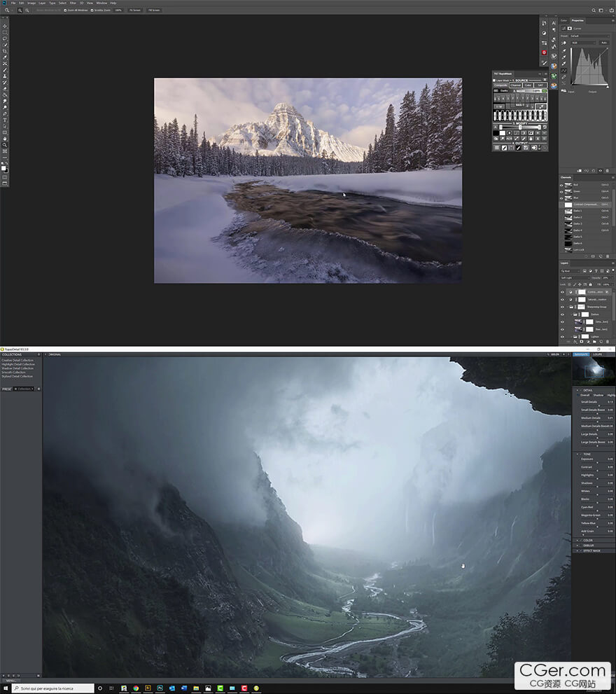Switch to LOUPE tab in Topaz Detail

[x=597, y=354]
